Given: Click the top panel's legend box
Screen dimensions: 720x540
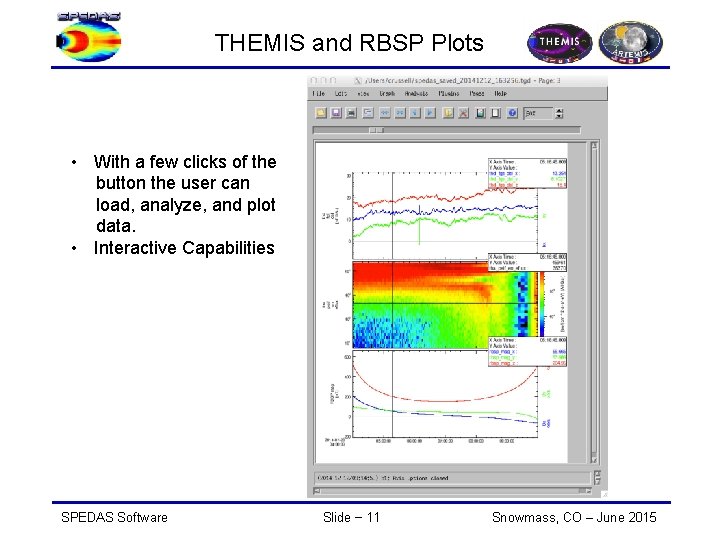Looking at the screenshot, I should coord(527,173).
